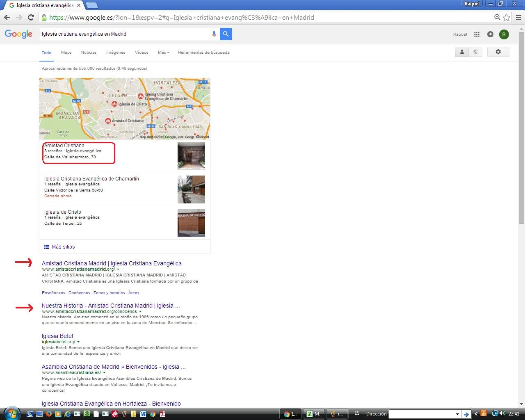Screen dimensions: 525x420
Task: Click the Java icon in system tray
Action: 484,413
